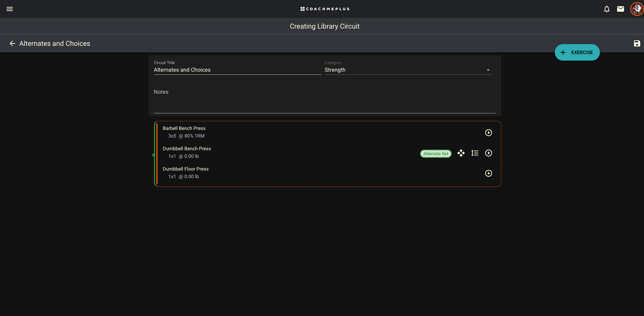Go back with the arrow beside Alternates and Choices
Screen dimensions: 644x316
[x=12, y=43]
